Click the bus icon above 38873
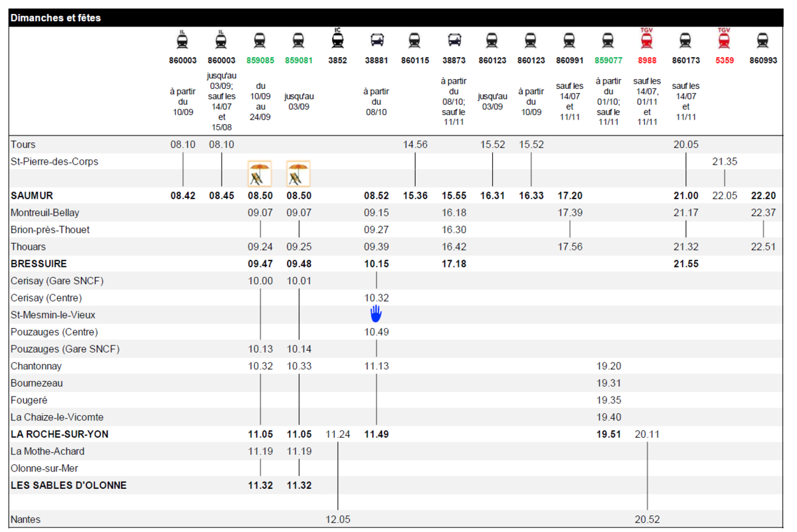Image resolution: width=797 pixels, height=532 pixels. click(454, 41)
